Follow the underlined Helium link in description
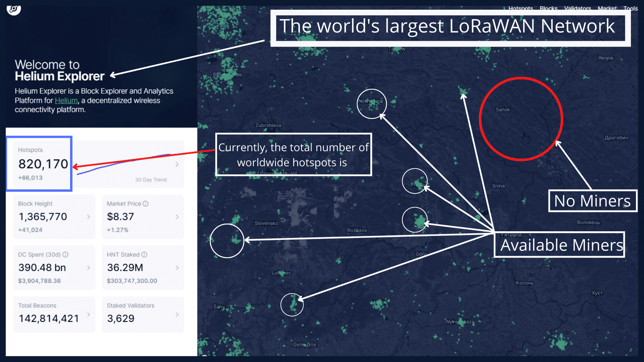 point(66,101)
